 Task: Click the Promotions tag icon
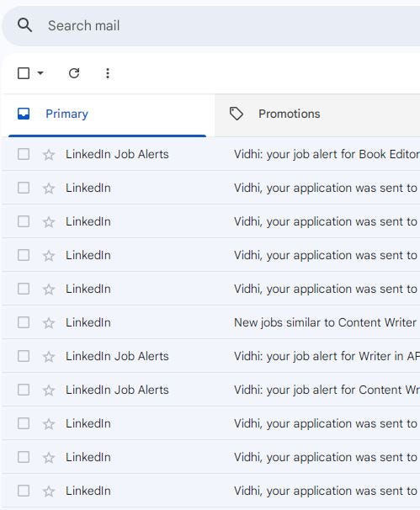point(237,114)
